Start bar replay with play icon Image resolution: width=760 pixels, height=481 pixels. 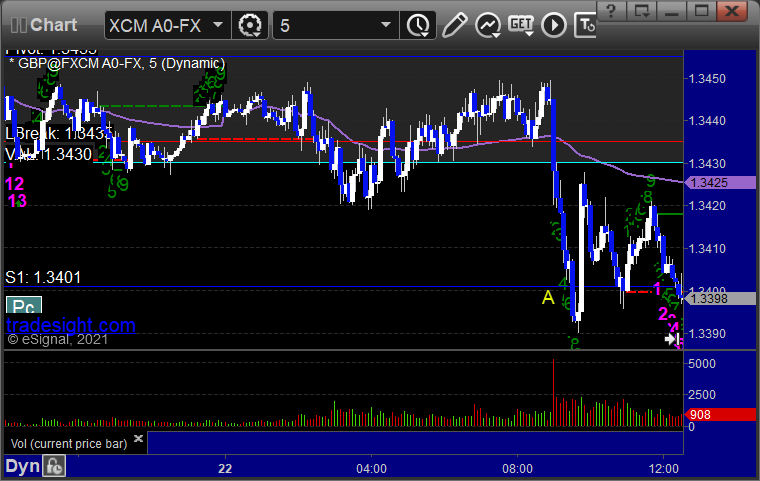[554, 25]
